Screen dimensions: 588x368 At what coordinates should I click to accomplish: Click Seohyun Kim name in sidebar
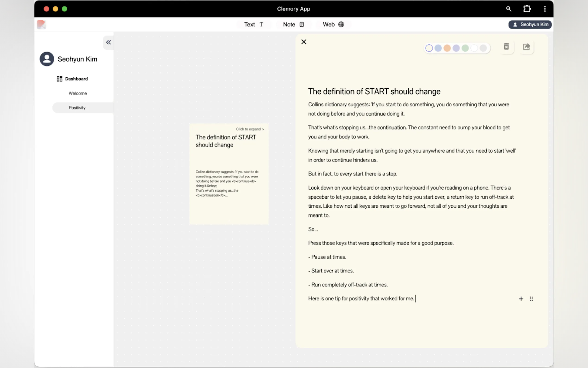(x=77, y=59)
